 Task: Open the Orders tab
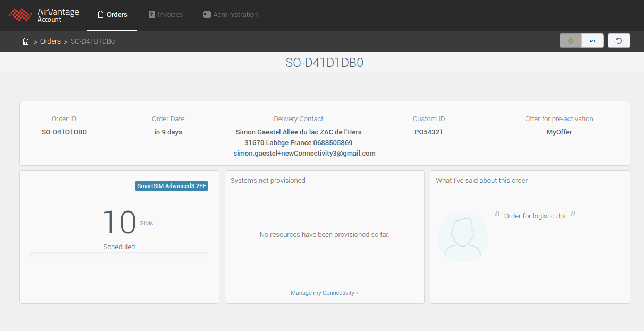click(x=112, y=15)
